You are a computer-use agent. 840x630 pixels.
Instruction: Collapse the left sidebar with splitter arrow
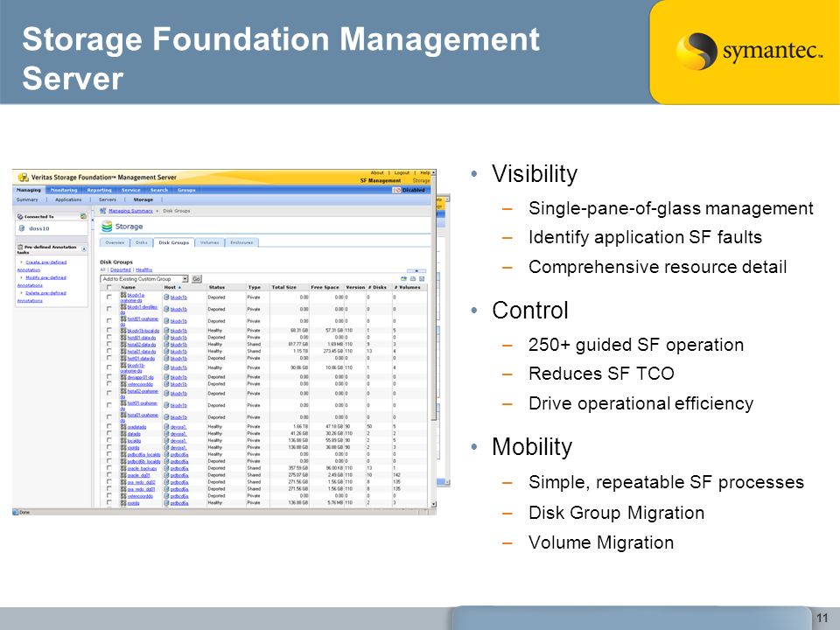93,220
